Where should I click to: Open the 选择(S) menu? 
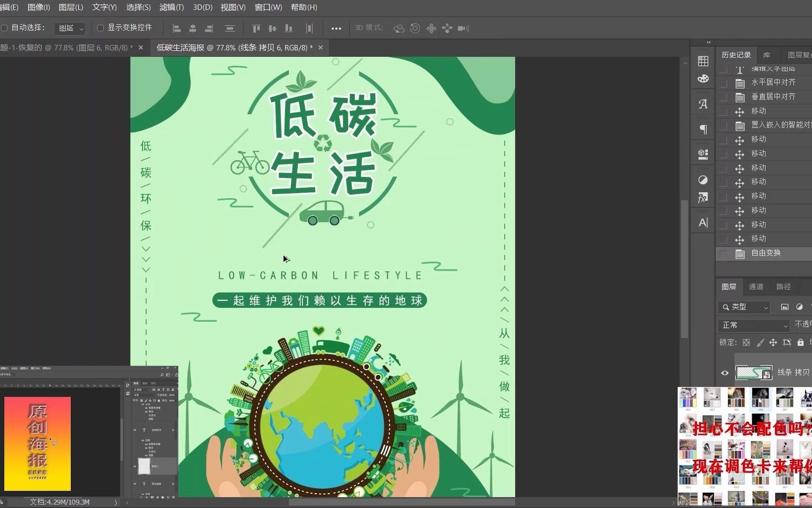pos(138,7)
